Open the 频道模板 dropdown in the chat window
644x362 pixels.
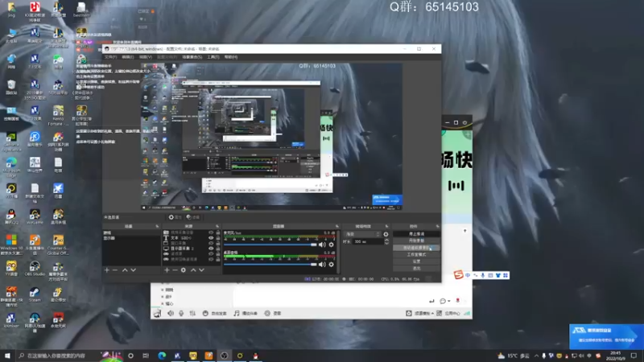tap(423, 313)
